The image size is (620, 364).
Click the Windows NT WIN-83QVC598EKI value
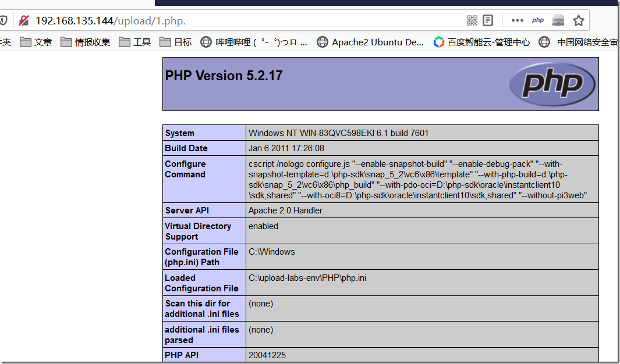coord(338,133)
